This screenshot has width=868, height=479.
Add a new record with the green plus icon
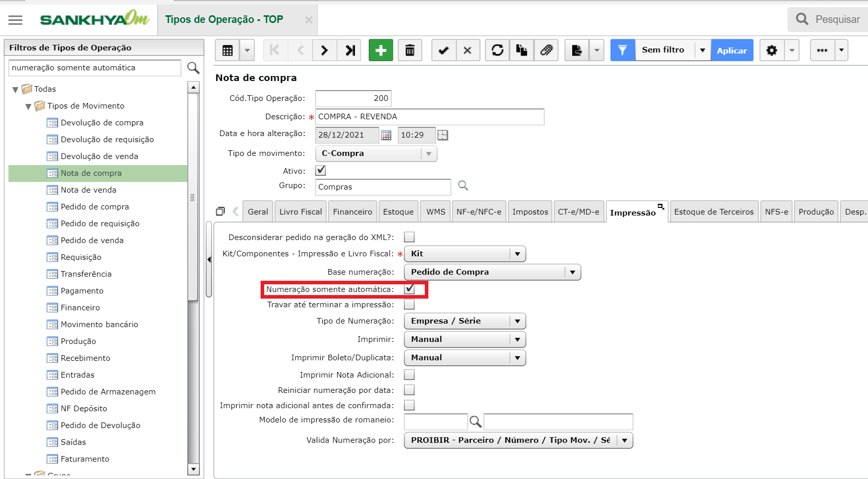[380, 50]
